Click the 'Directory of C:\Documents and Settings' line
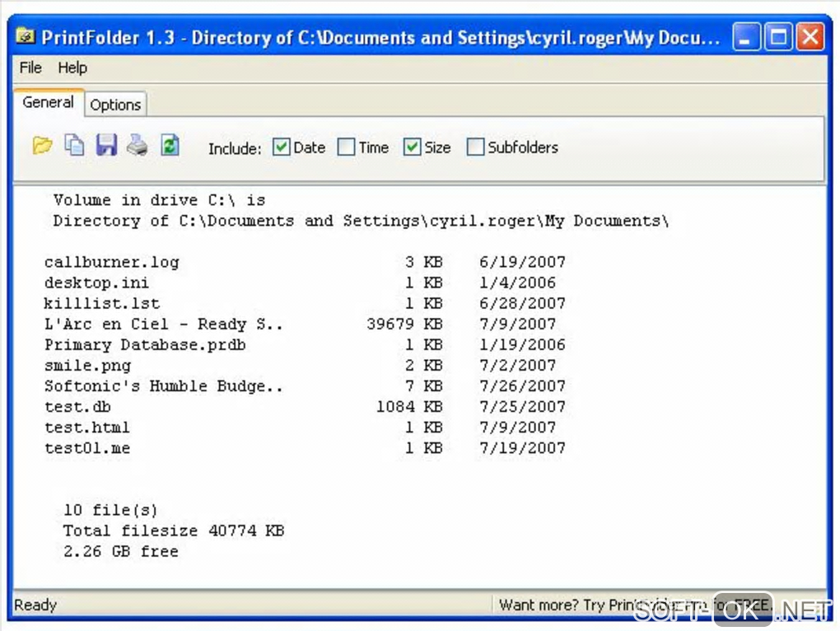840x631 pixels. (x=361, y=221)
